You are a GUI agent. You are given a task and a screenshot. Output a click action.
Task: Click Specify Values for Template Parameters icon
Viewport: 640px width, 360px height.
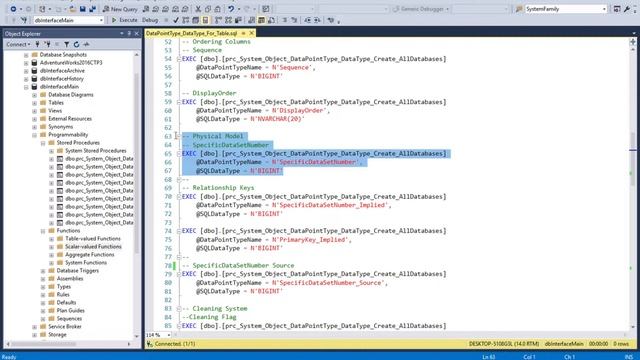pyautogui.click(x=331, y=20)
